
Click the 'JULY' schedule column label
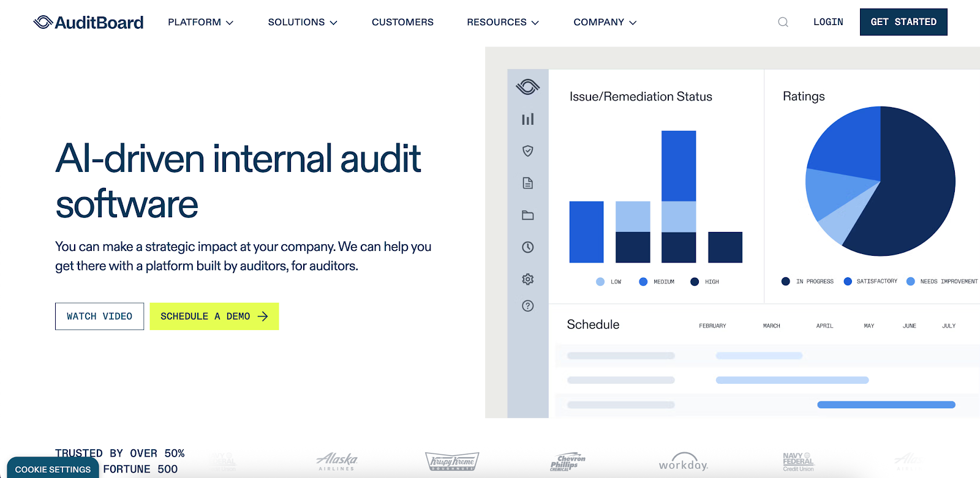[x=949, y=326]
